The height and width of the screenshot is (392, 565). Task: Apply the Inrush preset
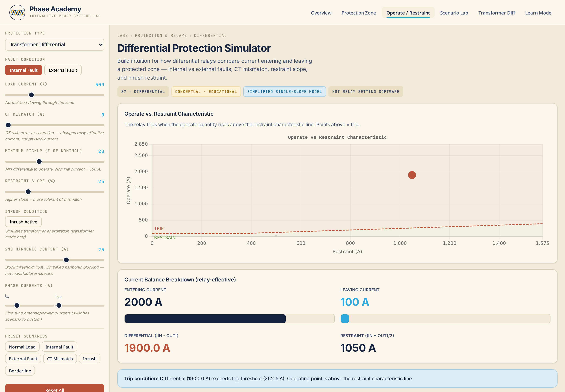pos(89,359)
